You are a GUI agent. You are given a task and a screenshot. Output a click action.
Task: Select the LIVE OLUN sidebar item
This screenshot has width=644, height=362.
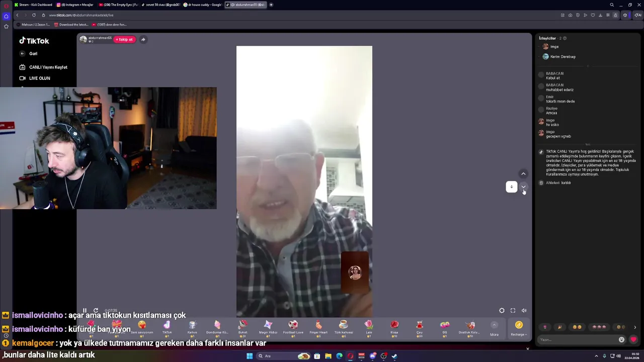pos(35,78)
